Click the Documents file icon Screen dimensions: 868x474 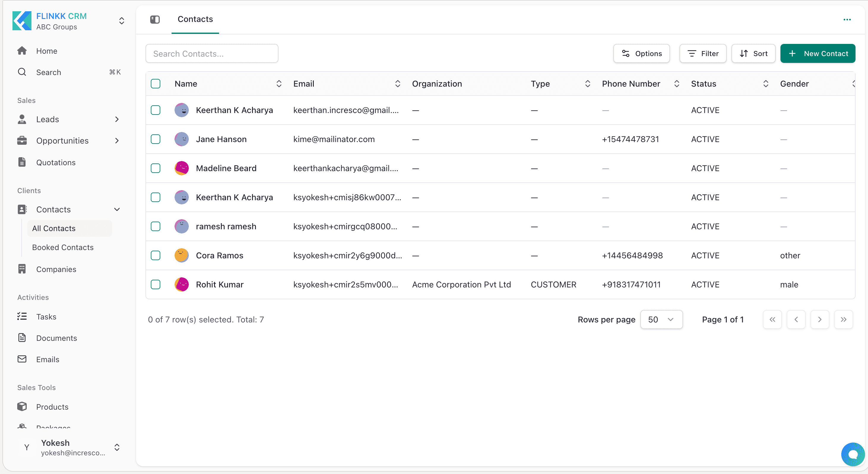click(22, 338)
